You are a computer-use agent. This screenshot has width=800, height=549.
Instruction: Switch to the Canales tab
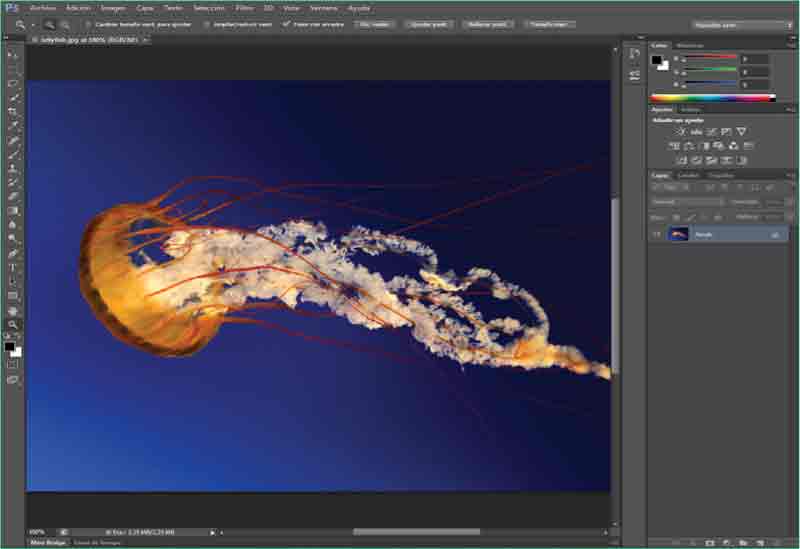(689, 175)
